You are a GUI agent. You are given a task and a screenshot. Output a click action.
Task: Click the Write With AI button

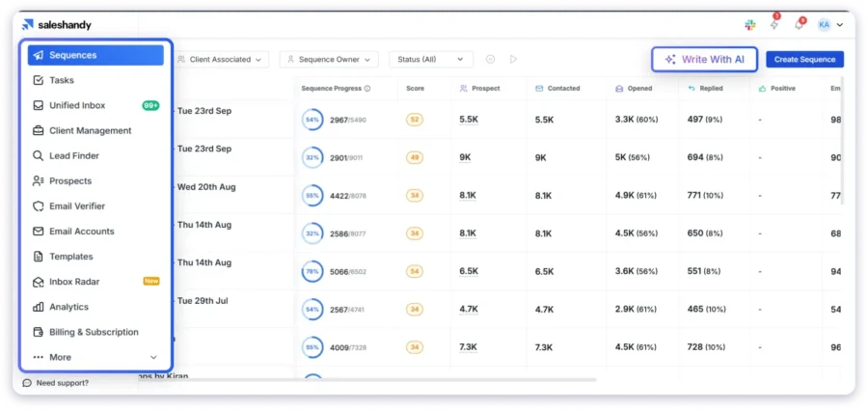704,59
